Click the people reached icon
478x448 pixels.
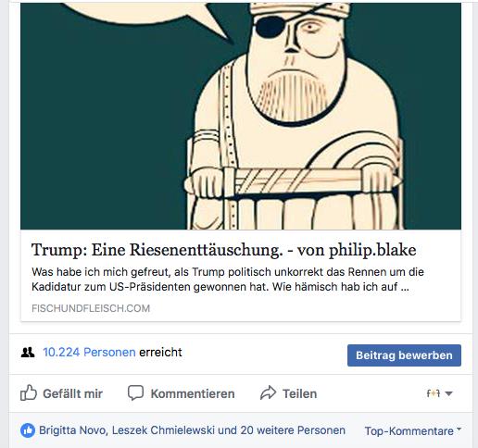click(28, 352)
